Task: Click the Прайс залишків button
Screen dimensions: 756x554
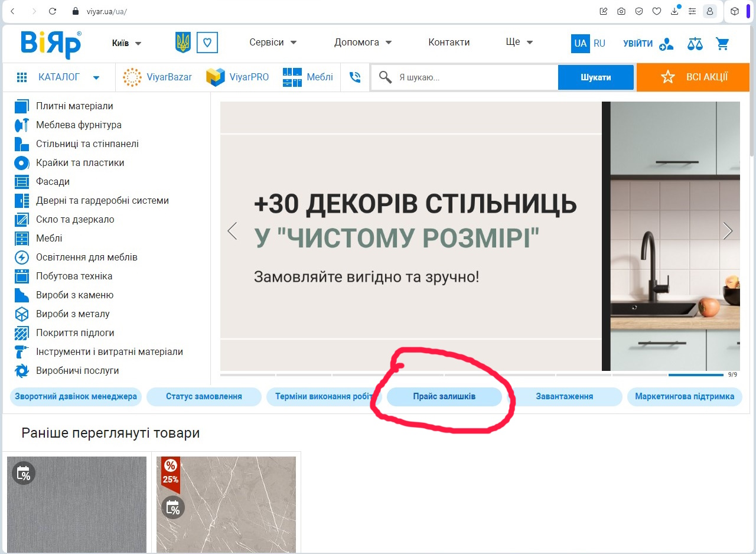Action: 444,397
